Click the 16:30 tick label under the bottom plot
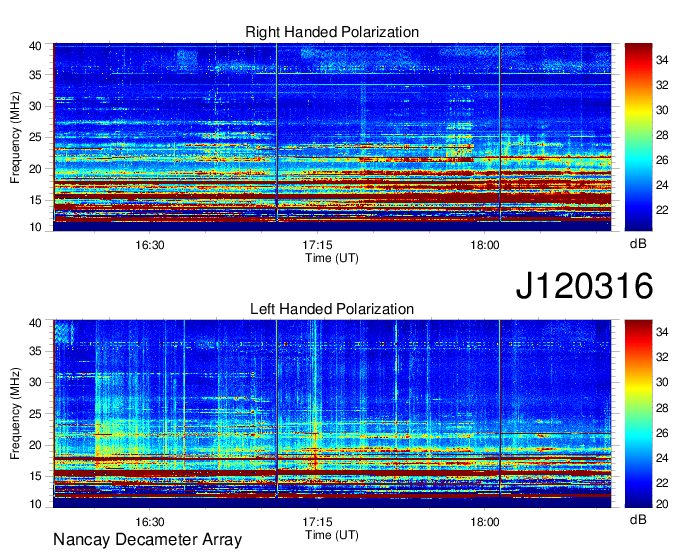This screenshot has width=680, height=552. tap(150, 522)
